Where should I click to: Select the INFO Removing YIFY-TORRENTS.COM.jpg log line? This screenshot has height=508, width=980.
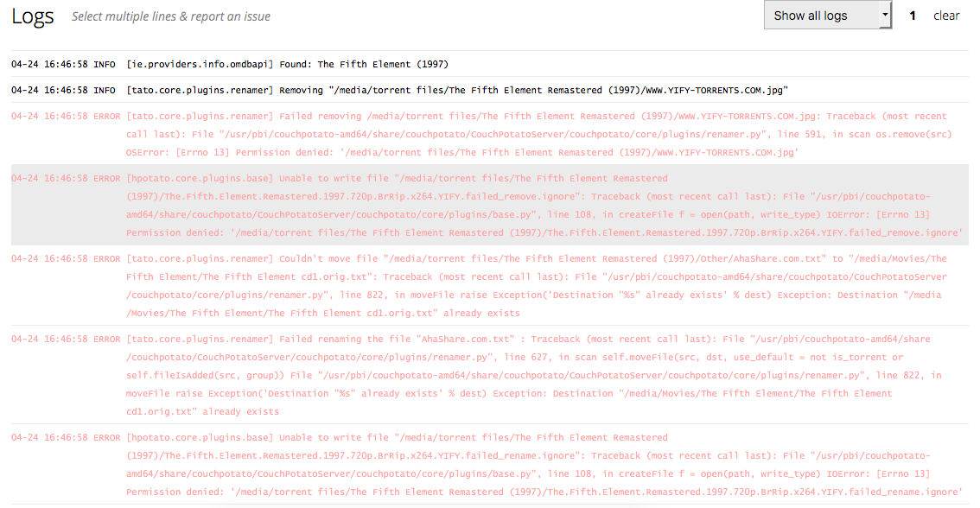pos(489,90)
